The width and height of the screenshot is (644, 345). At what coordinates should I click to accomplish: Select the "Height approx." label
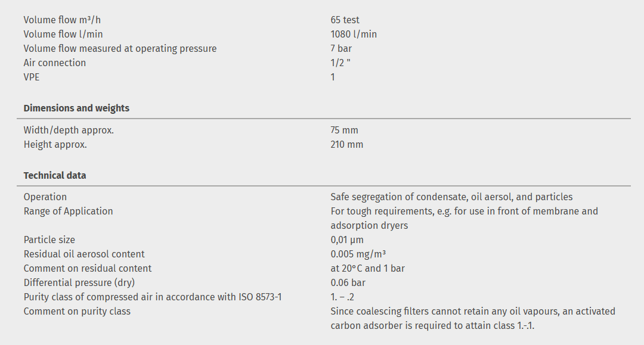pos(55,144)
